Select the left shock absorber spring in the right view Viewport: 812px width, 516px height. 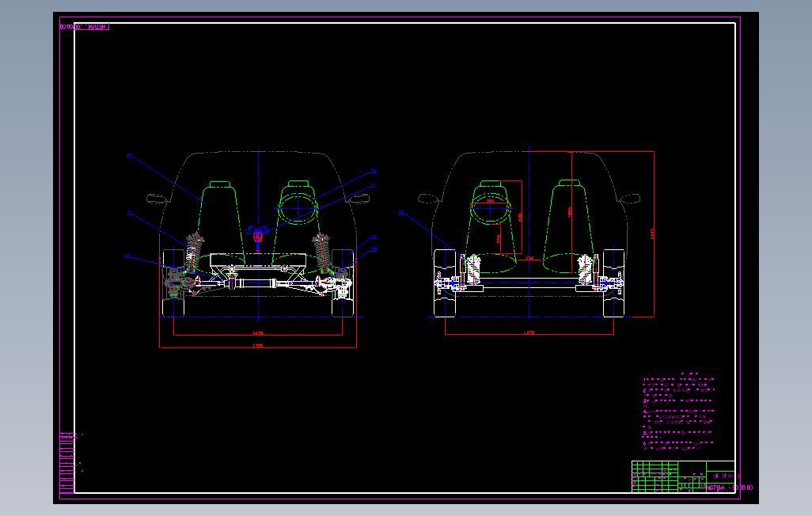click(472, 269)
